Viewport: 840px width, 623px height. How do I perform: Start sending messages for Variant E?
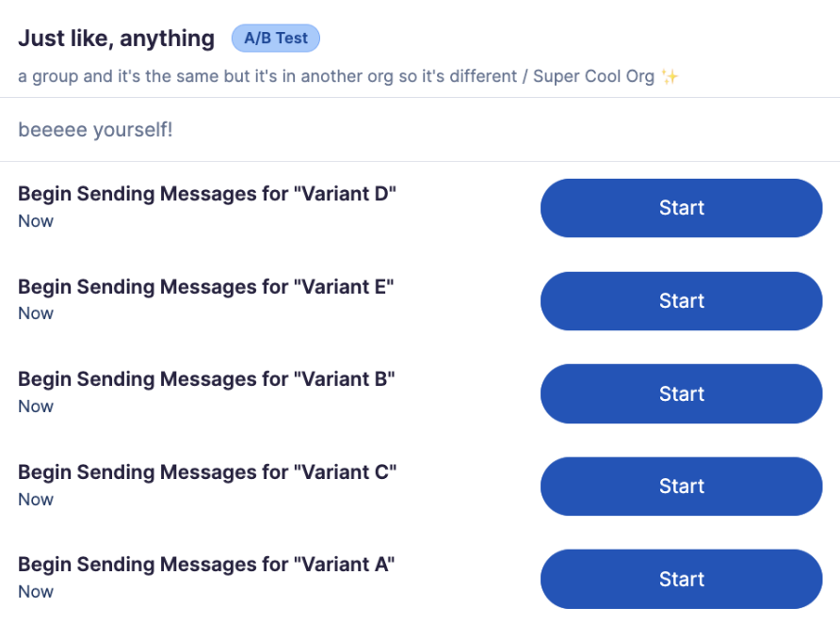pyautogui.click(x=681, y=301)
